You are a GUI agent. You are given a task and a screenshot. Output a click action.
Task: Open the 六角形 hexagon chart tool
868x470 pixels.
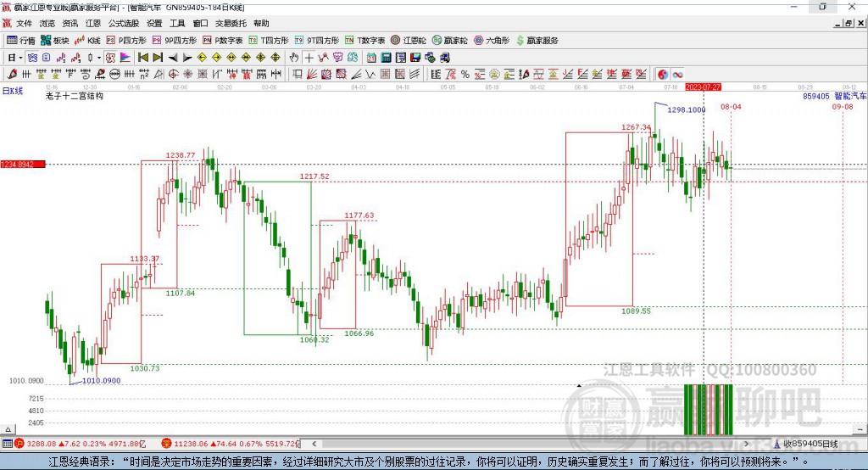(492, 41)
